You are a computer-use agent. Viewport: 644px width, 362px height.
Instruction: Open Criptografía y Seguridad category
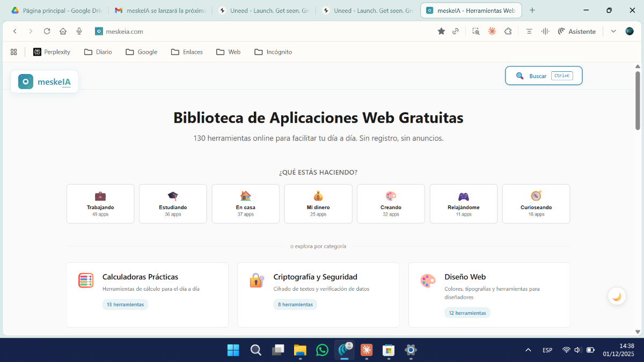click(315, 277)
